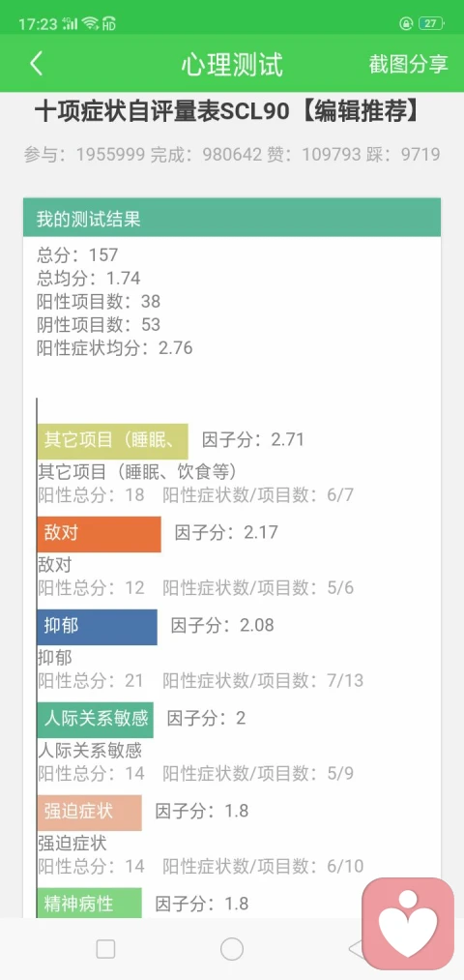Tap the back arrow in header
The image size is (464, 980).
point(36,64)
